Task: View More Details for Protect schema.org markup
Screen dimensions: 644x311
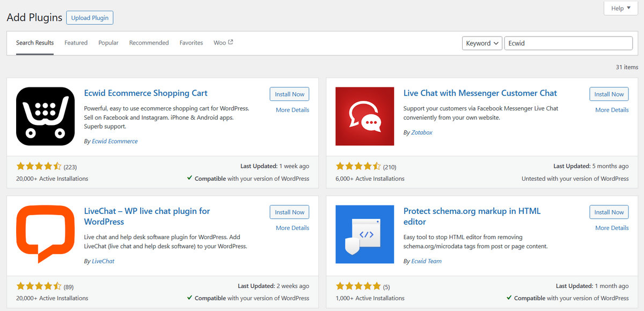Action: pyautogui.click(x=612, y=228)
